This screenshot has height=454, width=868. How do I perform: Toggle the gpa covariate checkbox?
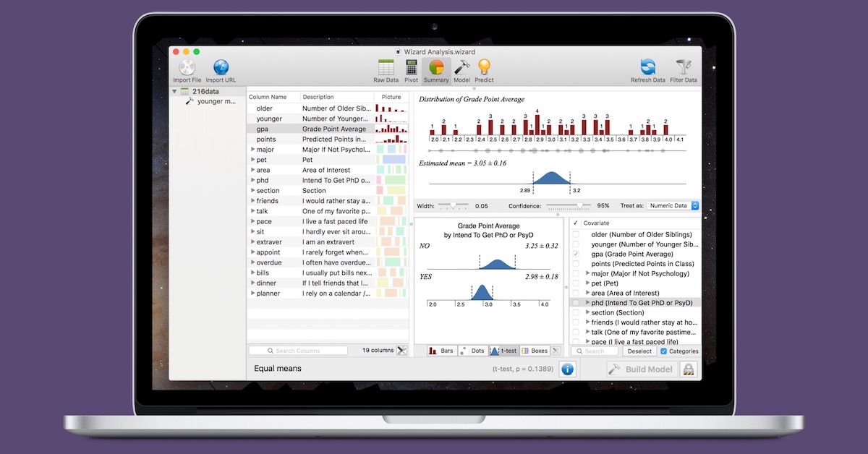(576, 254)
